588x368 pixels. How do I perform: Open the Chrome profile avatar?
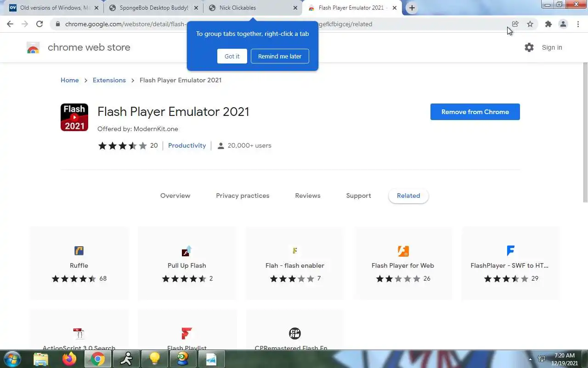pos(563,24)
